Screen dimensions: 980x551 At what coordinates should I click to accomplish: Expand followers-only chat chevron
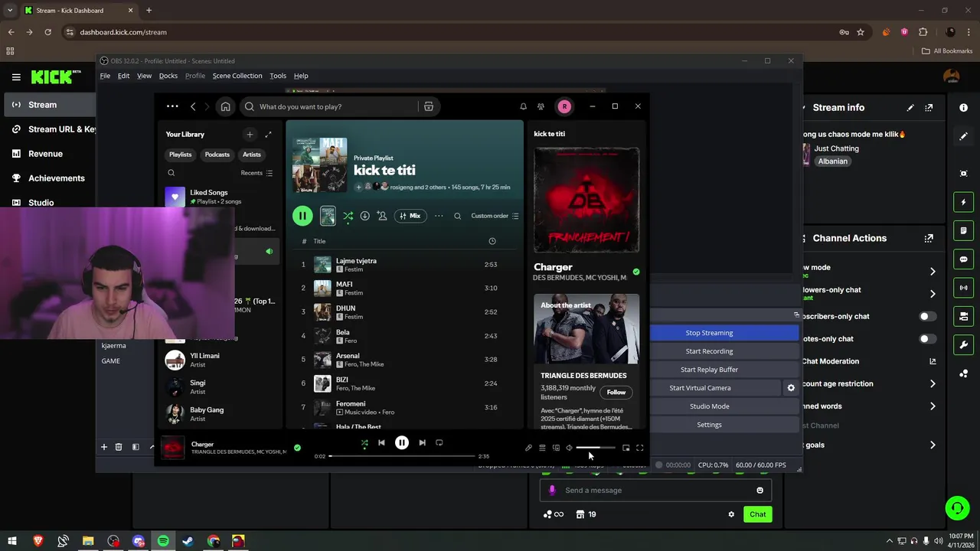(933, 294)
